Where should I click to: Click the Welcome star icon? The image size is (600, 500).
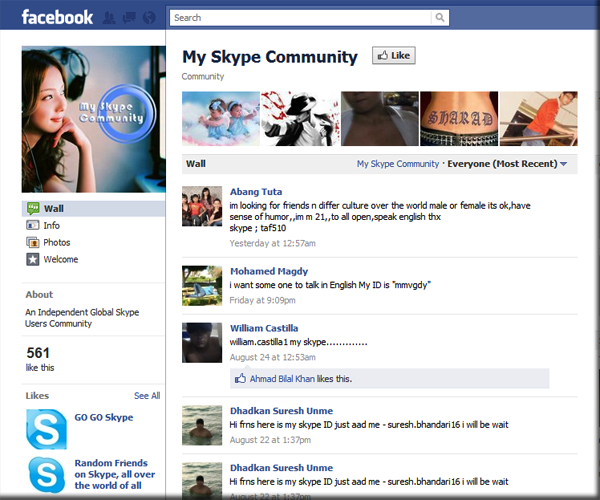pyautogui.click(x=33, y=259)
